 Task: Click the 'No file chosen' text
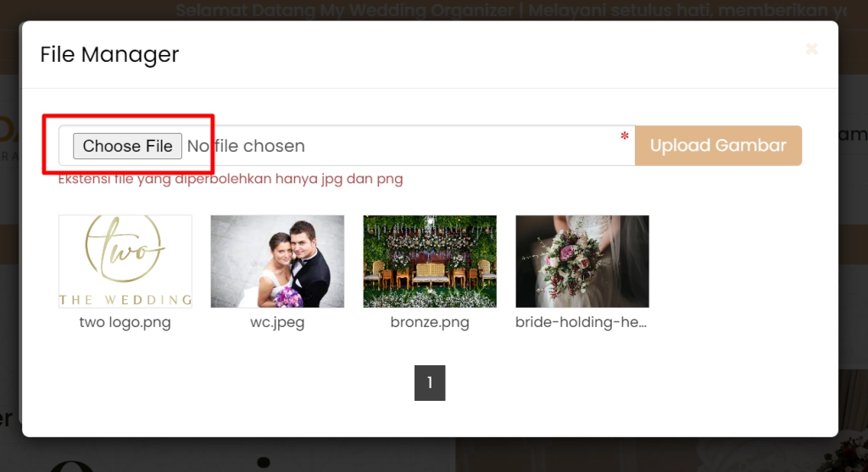tap(246, 146)
